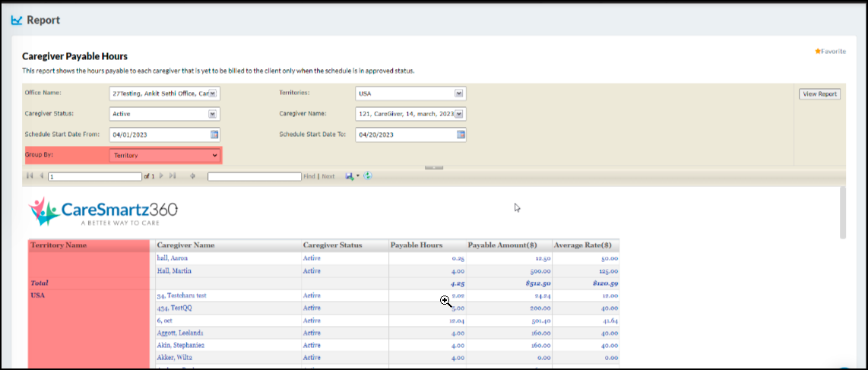Open caregiver link Hall, Martin
The width and height of the screenshot is (868, 370).
coord(174,270)
